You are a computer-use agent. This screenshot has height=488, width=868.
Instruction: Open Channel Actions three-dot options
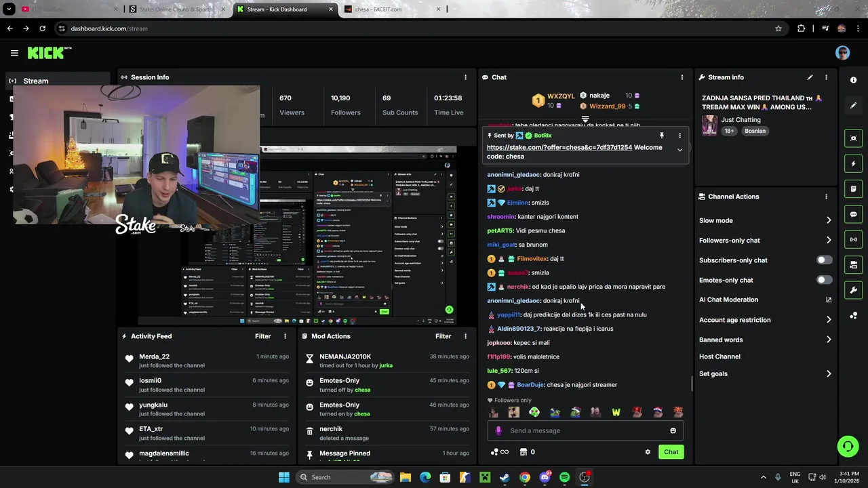tap(826, 197)
